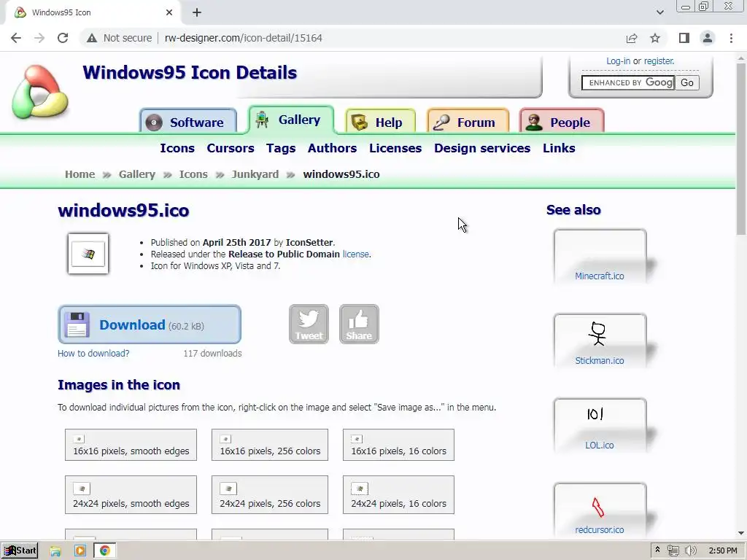Click the Stickman icon thumbnail

pos(597,333)
